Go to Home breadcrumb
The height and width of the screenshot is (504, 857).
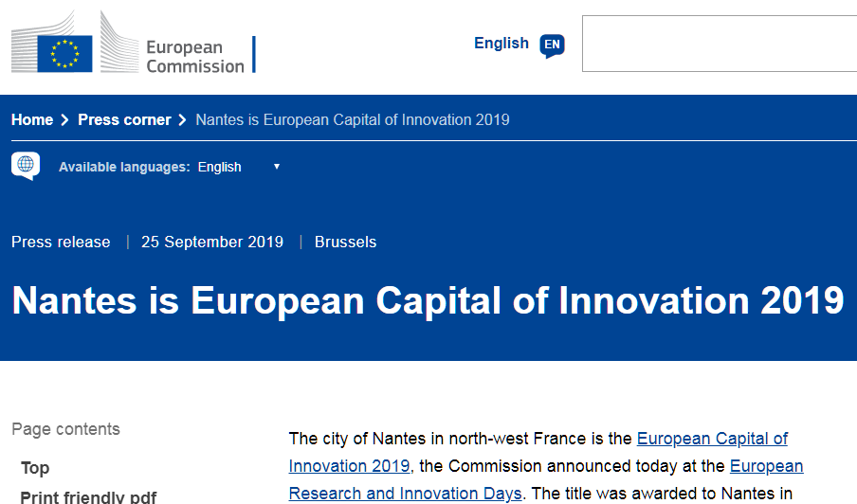click(x=32, y=119)
